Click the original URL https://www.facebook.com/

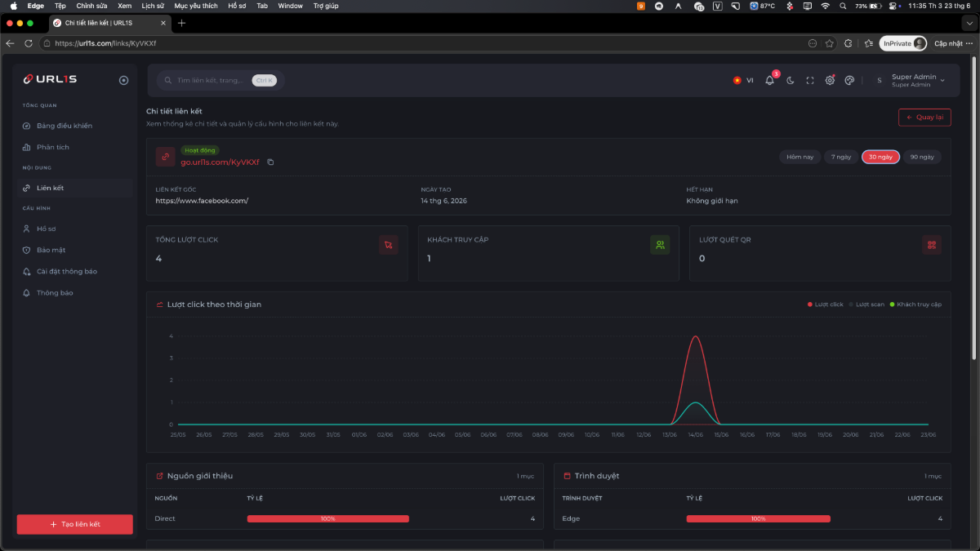(x=202, y=201)
